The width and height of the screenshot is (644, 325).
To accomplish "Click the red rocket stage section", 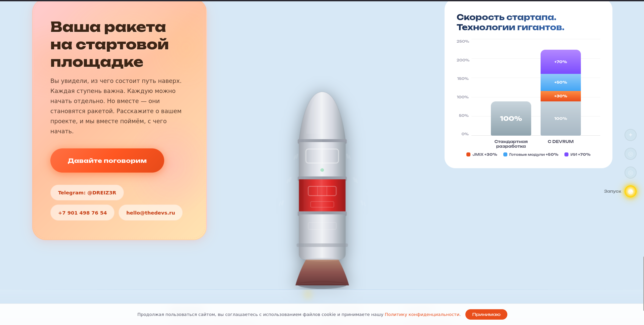I will click(322, 195).
